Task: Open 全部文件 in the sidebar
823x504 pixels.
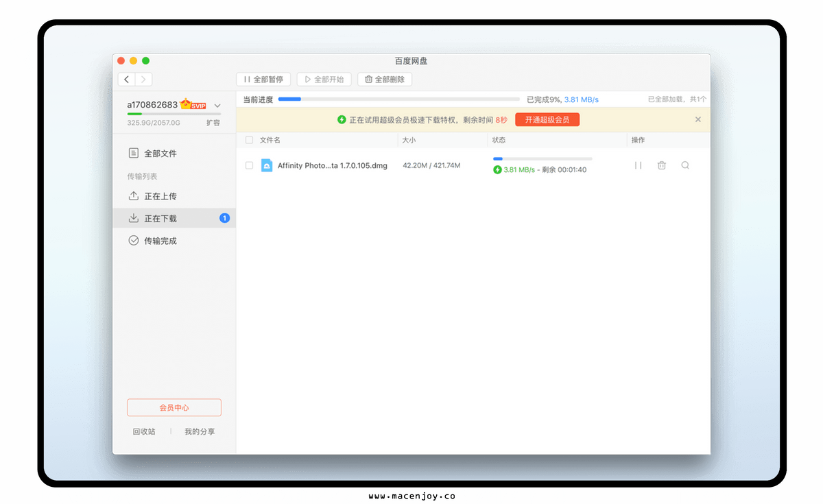Action: click(x=174, y=154)
